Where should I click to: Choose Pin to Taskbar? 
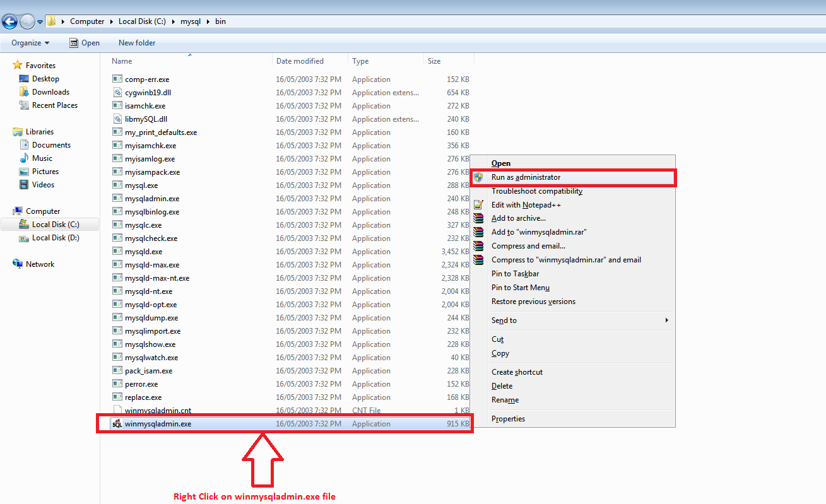(516, 274)
